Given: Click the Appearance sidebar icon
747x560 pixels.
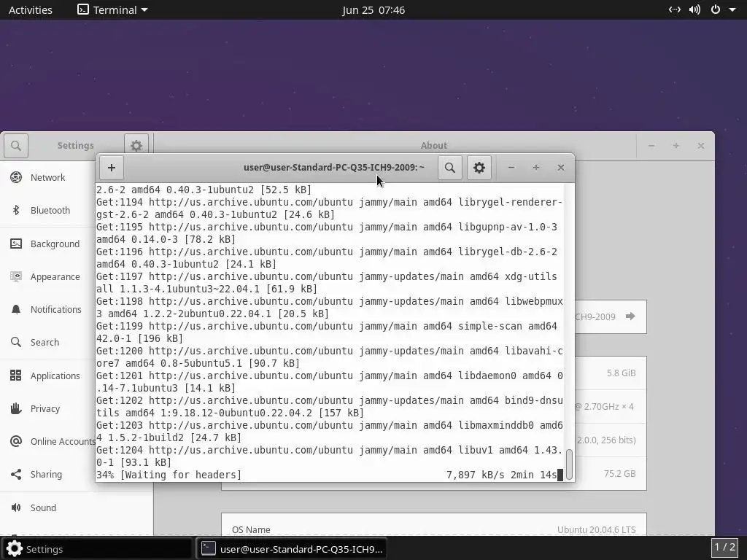Looking at the screenshot, I should pos(16,276).
